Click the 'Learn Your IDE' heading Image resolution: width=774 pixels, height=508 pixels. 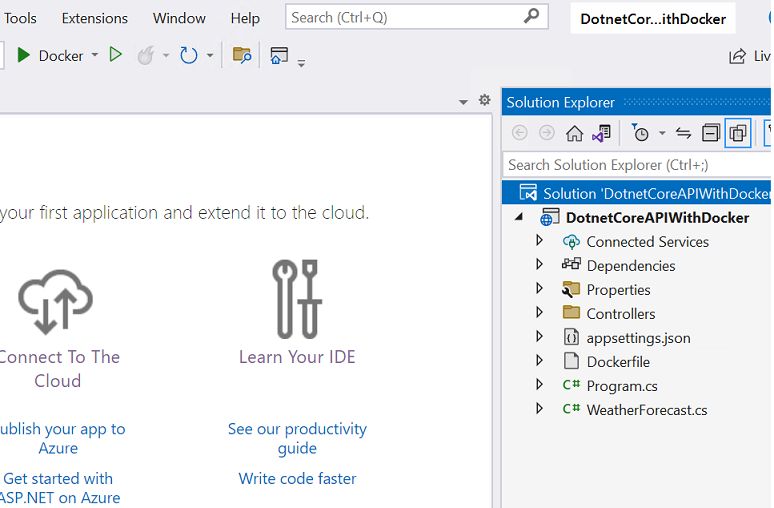click(x=297, y=357)
